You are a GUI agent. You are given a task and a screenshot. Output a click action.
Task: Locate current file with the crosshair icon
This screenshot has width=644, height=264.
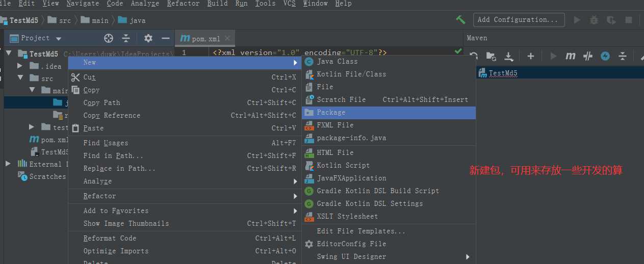click(x=108, y=38)
